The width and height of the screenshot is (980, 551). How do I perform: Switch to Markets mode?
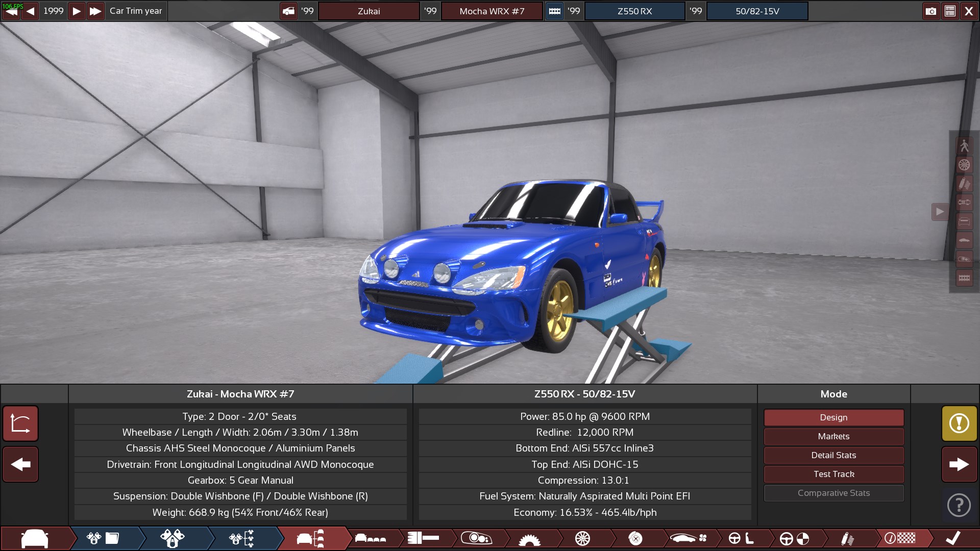(x=834, y=436)
